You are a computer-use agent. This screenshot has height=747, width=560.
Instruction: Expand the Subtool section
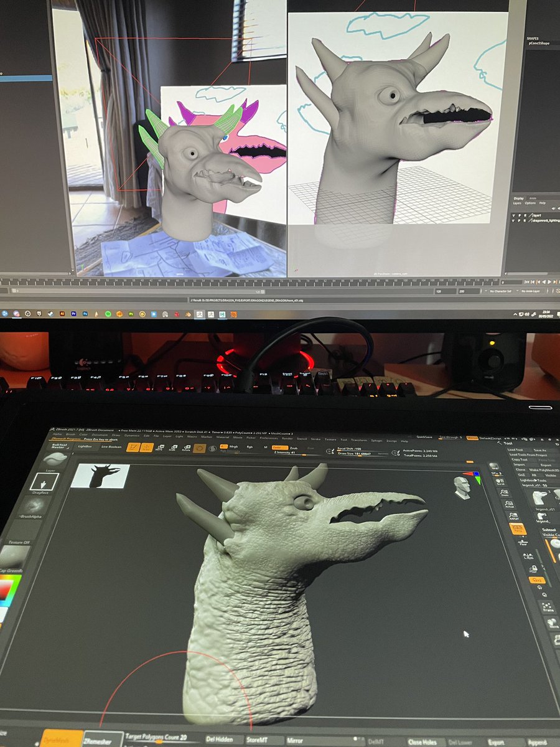click(549, 530)
